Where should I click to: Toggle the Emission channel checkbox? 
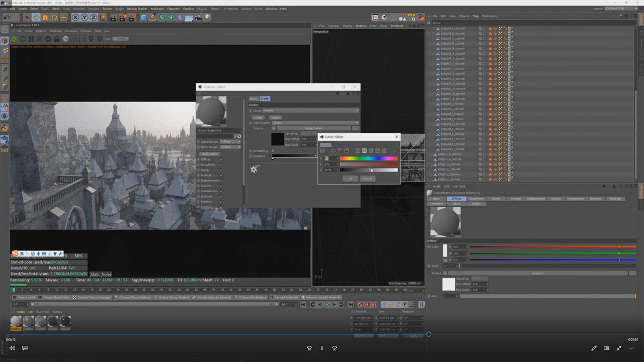221,196
